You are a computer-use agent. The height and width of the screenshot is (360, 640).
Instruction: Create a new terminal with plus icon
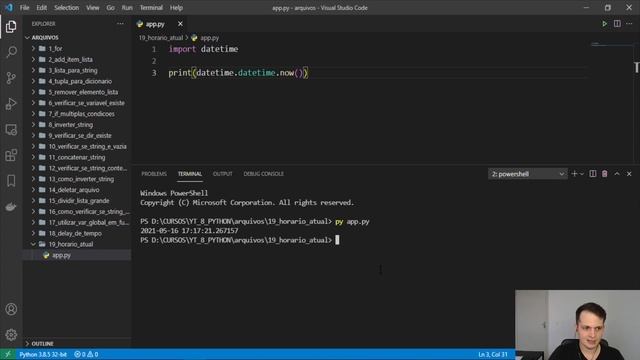click(574, 174)
